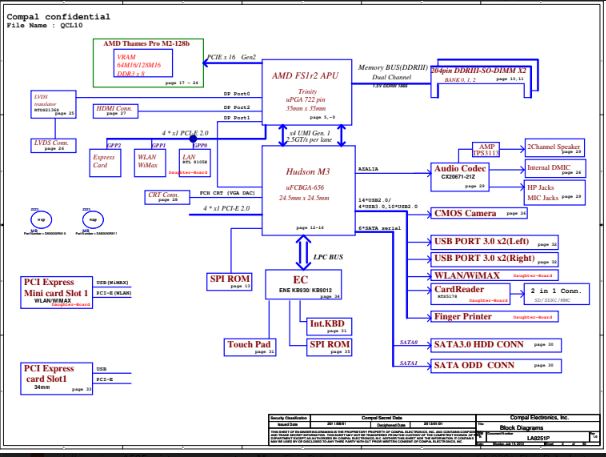The height and width of the screenshot is (457, 606).
Task: Select the 2Channel Speaker box
Action: pyautogui.click(x=555, y=148)
